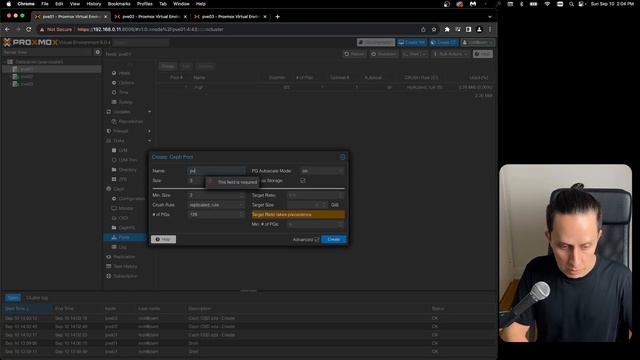The image size is (640, 360).
Task: Click the Min. Size number field
Action: 216,195
